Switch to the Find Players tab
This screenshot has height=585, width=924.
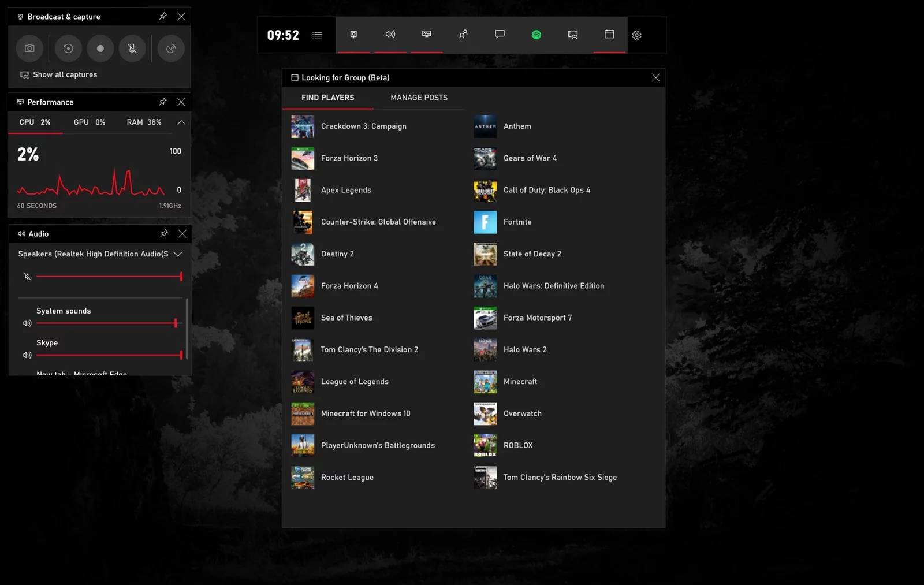[x=327, y=98]
